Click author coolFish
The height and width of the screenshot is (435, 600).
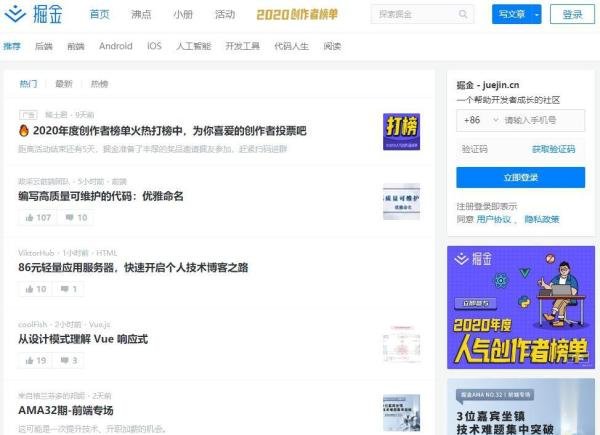[33, 324]
